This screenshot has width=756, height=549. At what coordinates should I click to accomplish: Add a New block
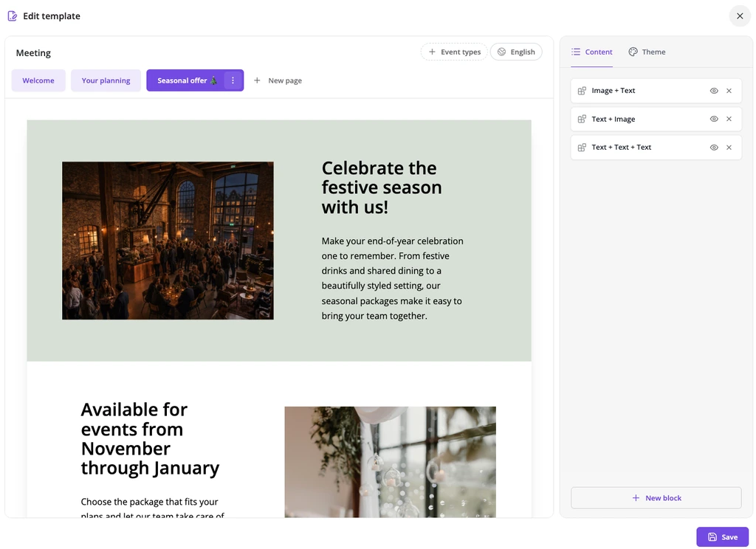[x=656, y=498]
